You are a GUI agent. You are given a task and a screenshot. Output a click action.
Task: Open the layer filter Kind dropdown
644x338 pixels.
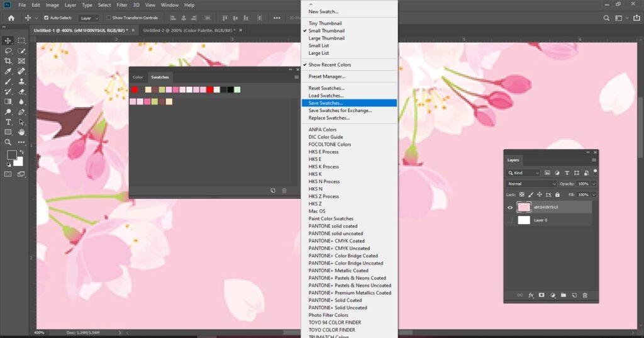[524, 173]
